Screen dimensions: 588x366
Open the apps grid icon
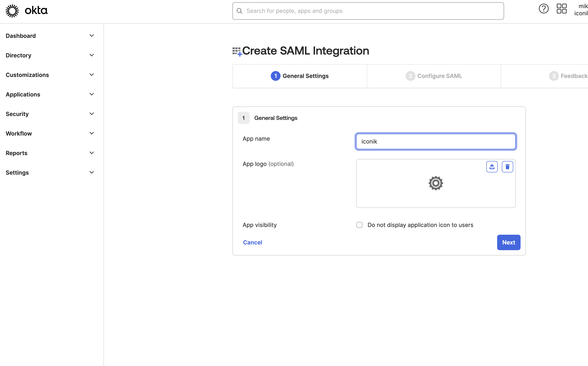(x=561, y=9)
